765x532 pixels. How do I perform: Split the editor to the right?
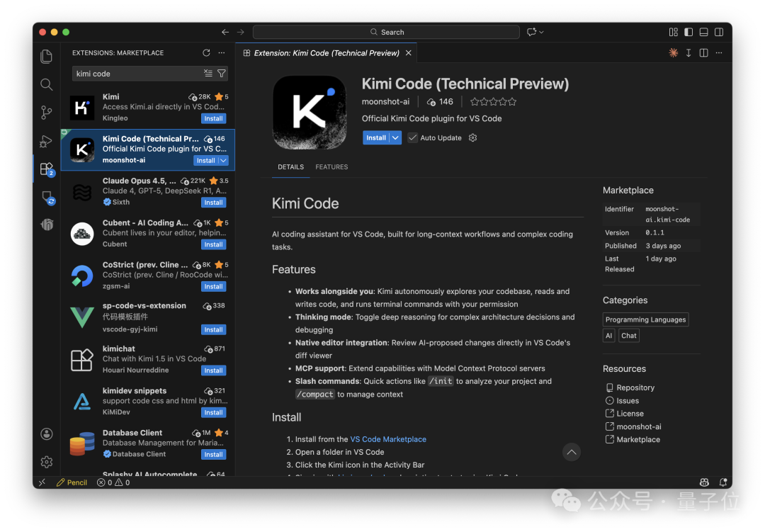click(703, 52)
